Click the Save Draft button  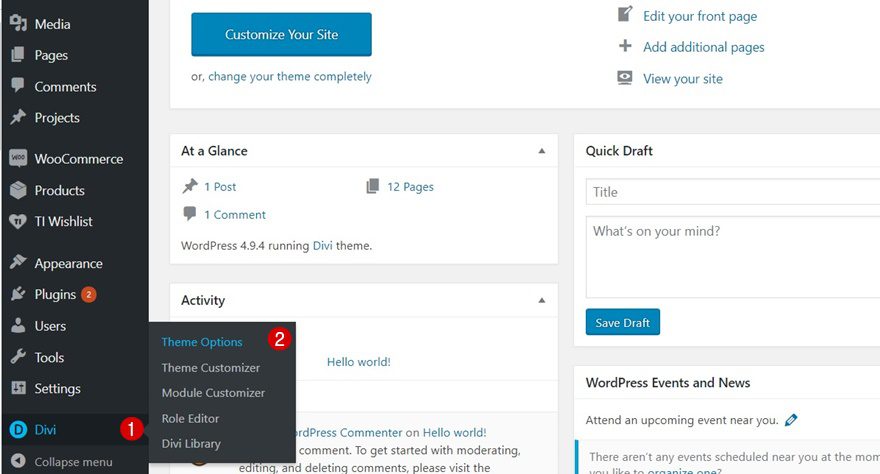pyautogui.click(x=622, y=323)
